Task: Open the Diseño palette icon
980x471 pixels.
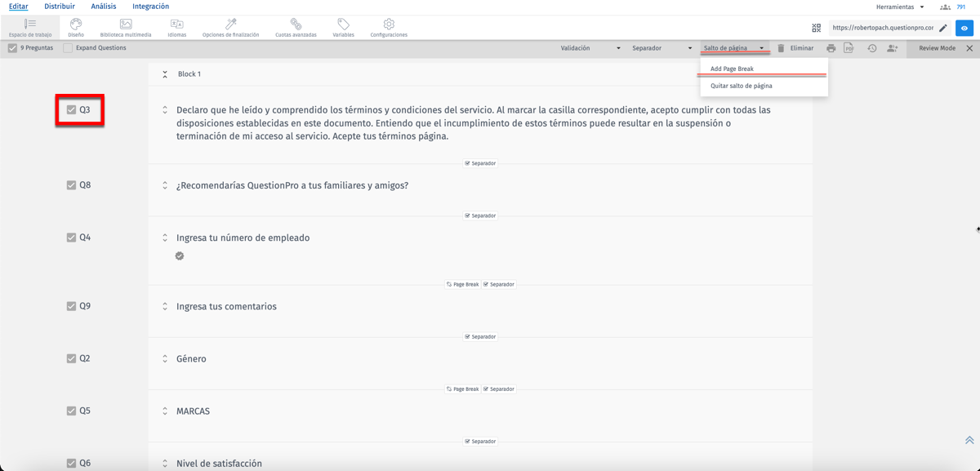Action: [x=76, y=24]
